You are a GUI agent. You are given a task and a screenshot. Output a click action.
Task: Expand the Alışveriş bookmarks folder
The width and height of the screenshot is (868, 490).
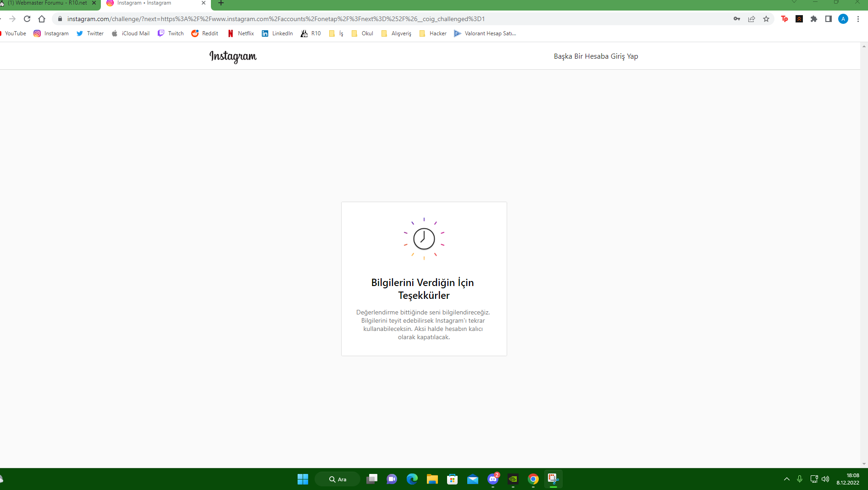pyautogui.click(x=396, y=33)
